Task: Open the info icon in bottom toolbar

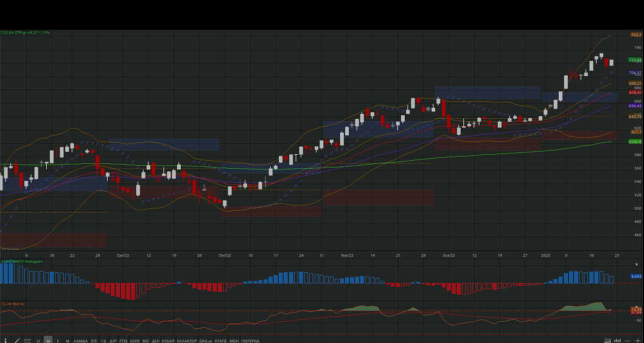Action: 5,341
